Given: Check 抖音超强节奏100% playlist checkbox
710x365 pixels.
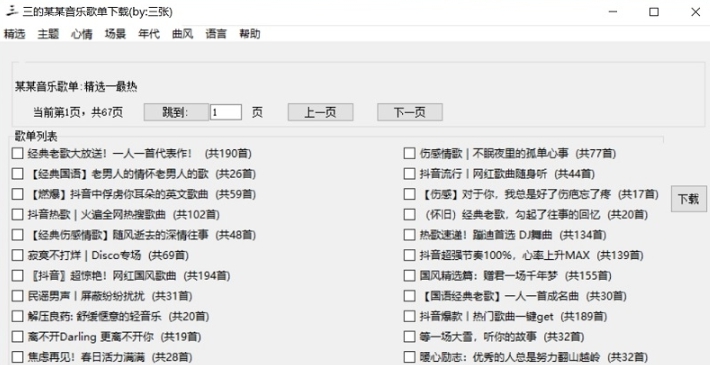Looking at the screenshot, I should (409, 255).
